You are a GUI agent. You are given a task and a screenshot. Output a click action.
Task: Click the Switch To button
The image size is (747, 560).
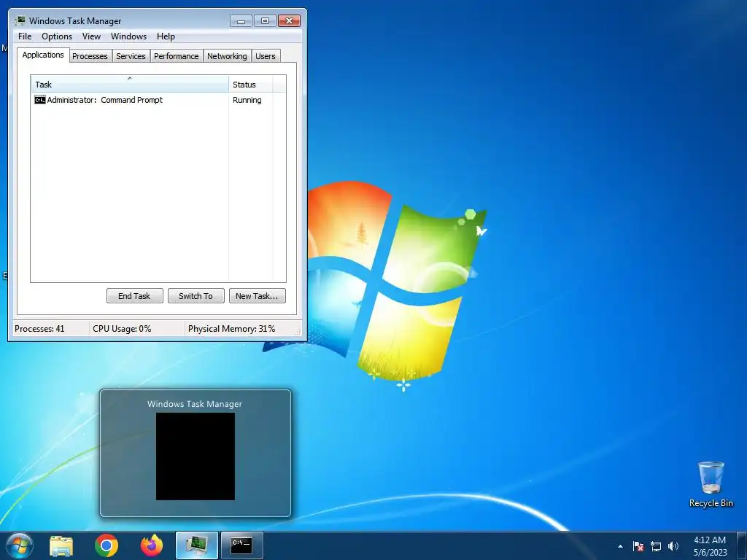coord(196,296)
